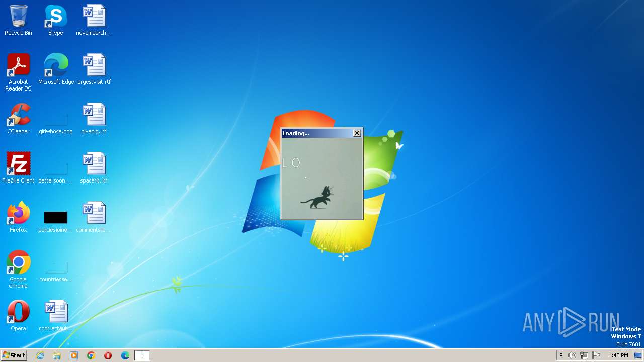Click the Loading... window title bar
This screenshot has height=362, width=644.
[x=317, y=133]
